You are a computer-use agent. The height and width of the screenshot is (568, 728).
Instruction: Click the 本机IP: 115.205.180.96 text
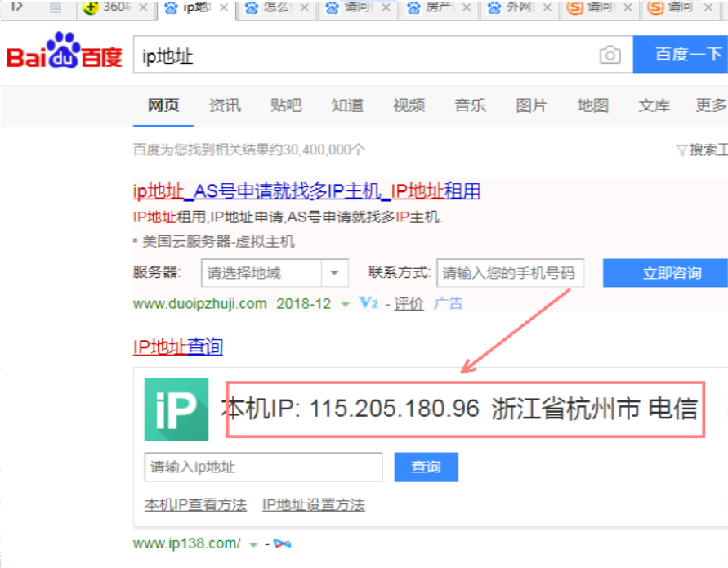(x=350, y=409)
